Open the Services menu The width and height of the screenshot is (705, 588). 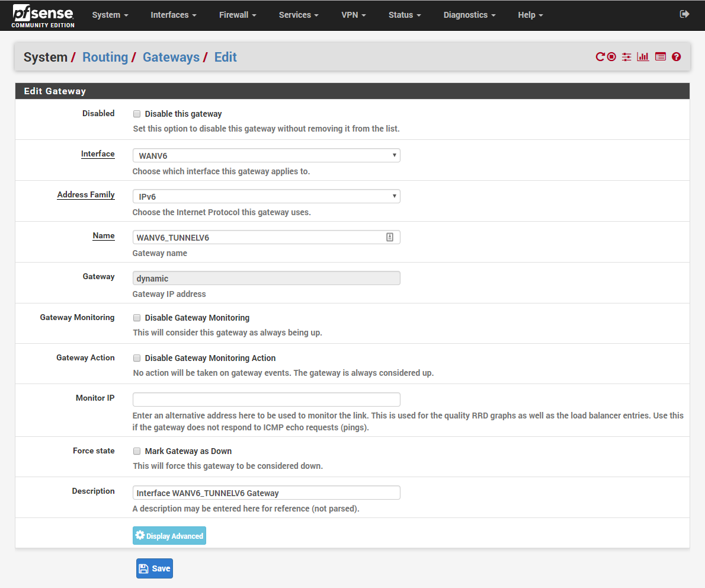[x=299, y=15]
